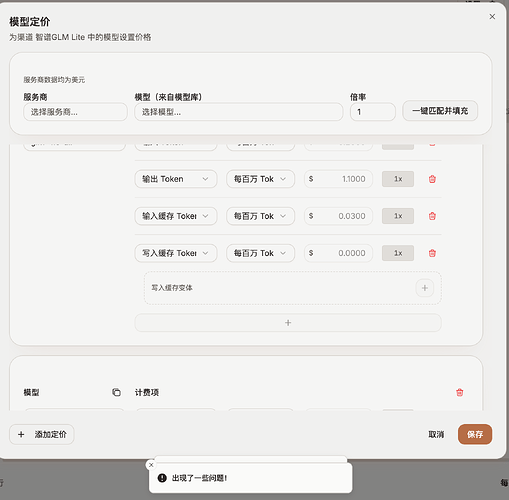This screenshot has height=500, width=509.
Task: Click the price field showing 0.0300
Action: pos(338,216)
